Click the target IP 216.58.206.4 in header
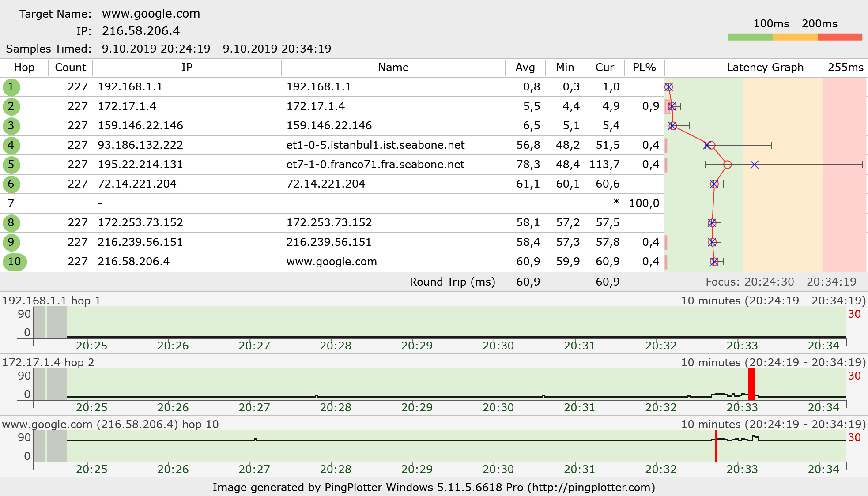The image size is (868, 496). coord(141,31)
